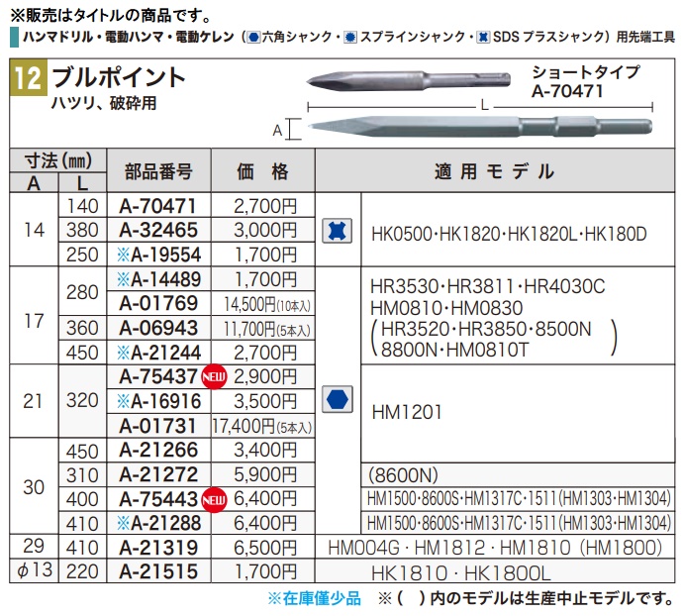This screenshot has width=684, height=616.
Task: Select part number A-21515
Action: coord(158,571)
